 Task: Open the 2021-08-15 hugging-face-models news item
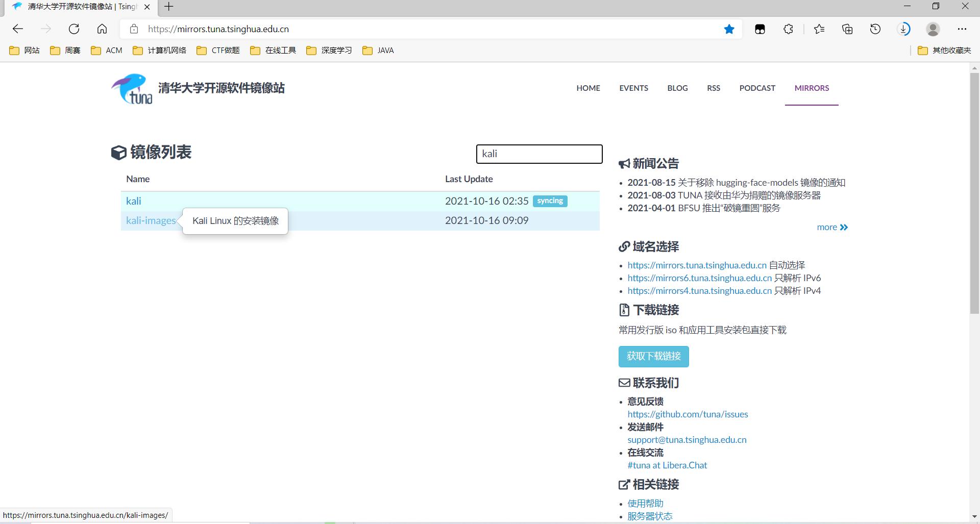pos(736,183)
